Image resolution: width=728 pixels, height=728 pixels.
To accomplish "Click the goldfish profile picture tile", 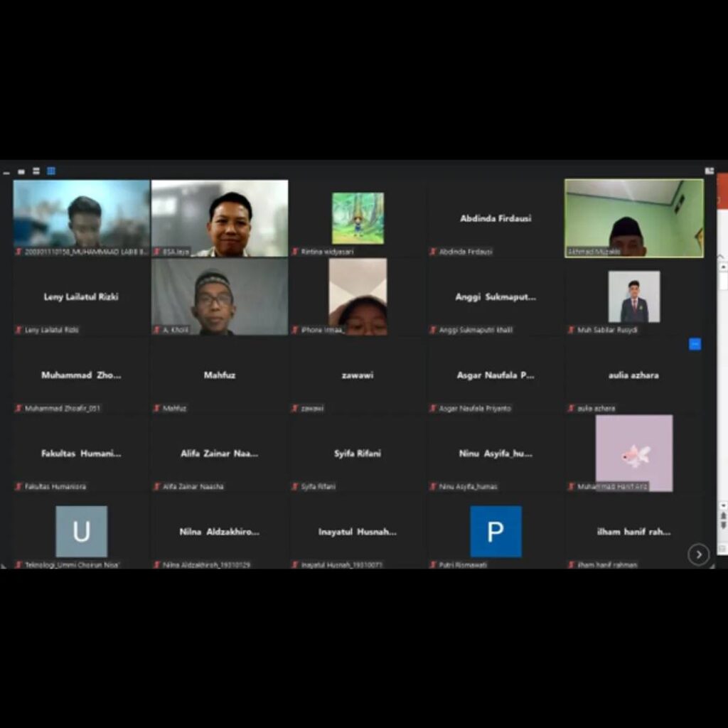I will [633, 452].
